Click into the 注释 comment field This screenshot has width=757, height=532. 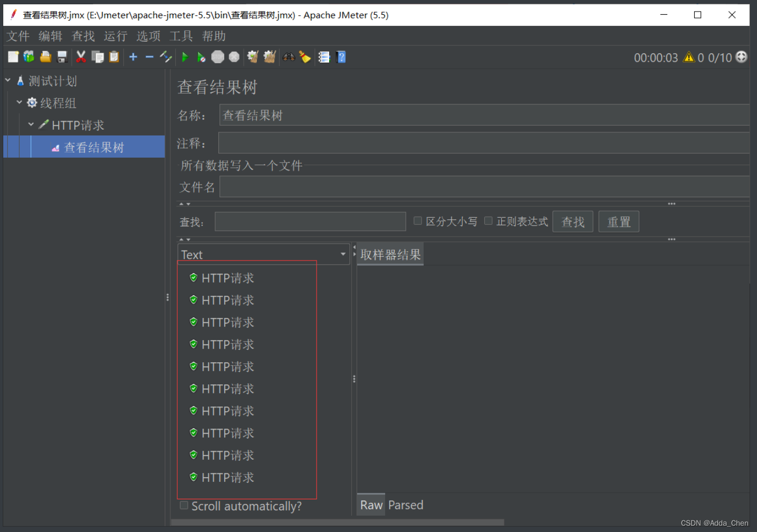tap(484, 143)
